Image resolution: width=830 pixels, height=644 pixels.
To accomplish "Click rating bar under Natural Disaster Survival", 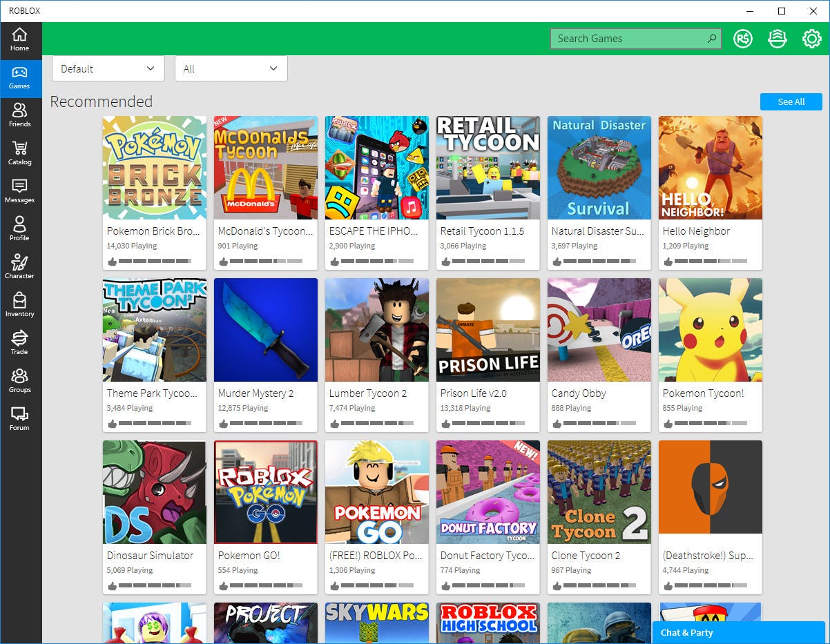I will click(599, 262).
